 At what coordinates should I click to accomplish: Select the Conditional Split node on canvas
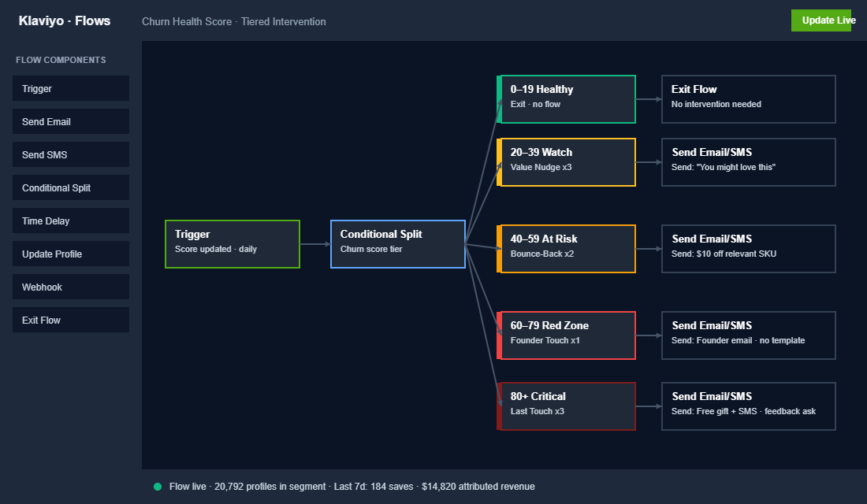coord(398,244)
